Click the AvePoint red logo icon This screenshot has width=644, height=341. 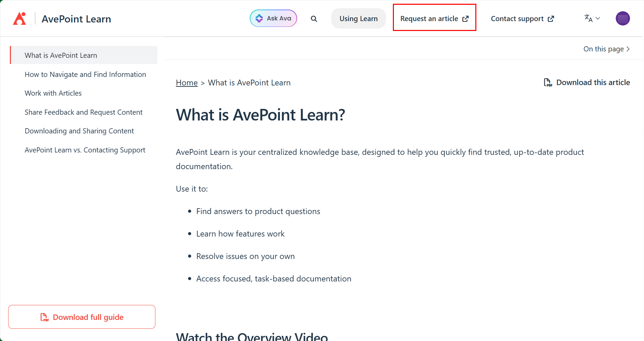(19, 19)
